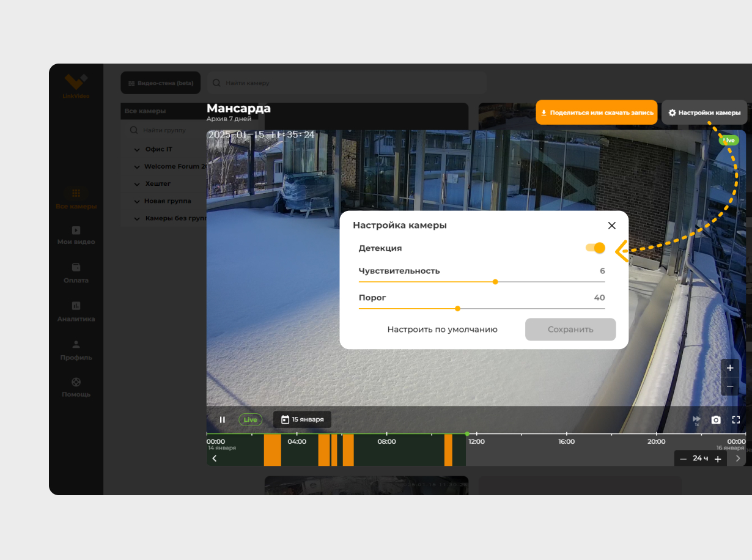Go to previous timeline period arrow
Screen dimensions: 752x560
click(x=215, y=459)
